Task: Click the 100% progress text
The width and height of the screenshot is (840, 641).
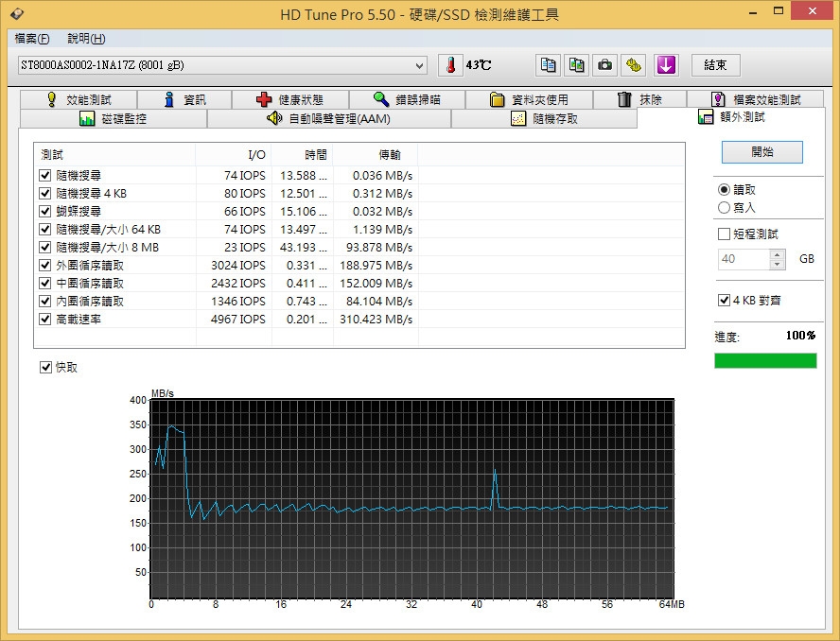Action: pos(800,336)
